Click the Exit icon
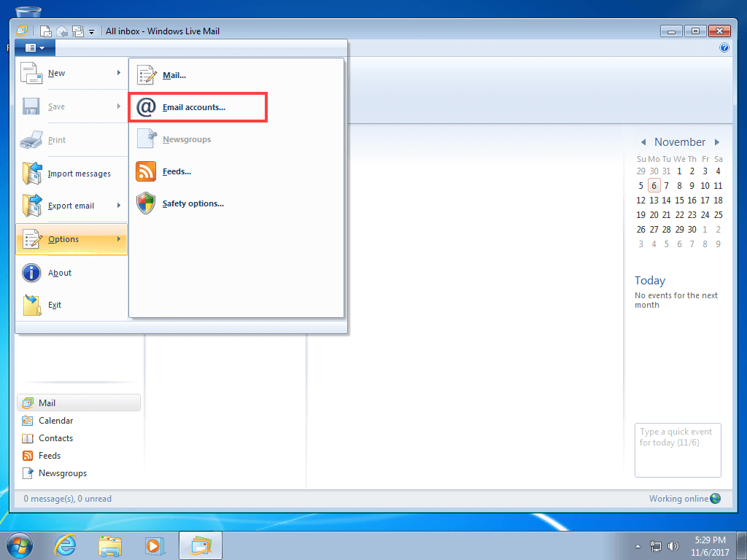Image resolution: width=747 pixels, height=560 pixels. coord(31,305)
